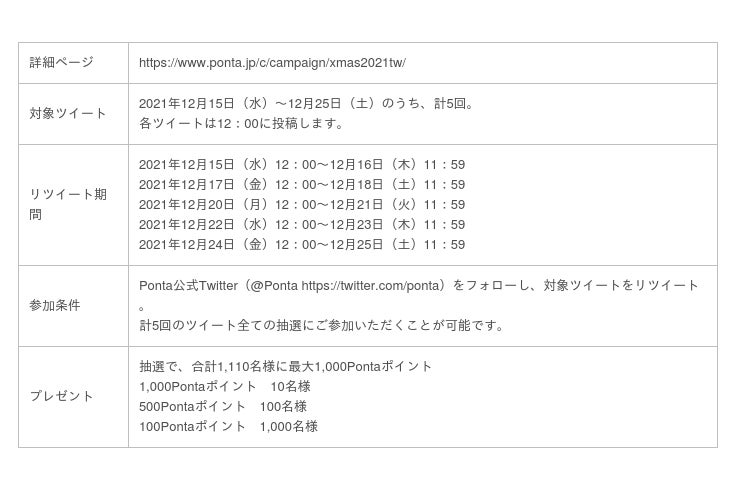Click the 12月20日(月)〜12月21日(火) retweet period line
Screen dimensions: 740x488
[302, 205]
